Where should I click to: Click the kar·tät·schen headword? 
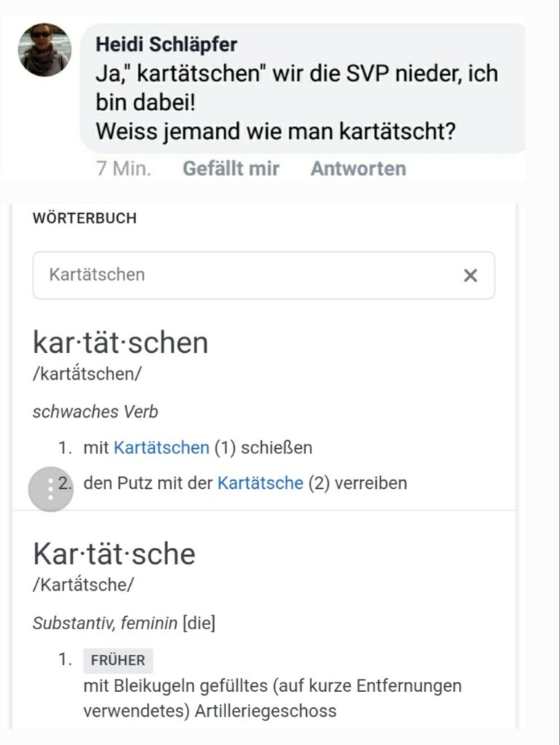pos(121,342)
